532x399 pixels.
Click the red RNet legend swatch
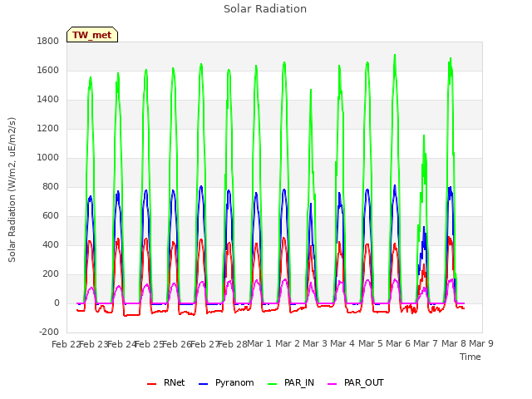[x=151, y=384]
